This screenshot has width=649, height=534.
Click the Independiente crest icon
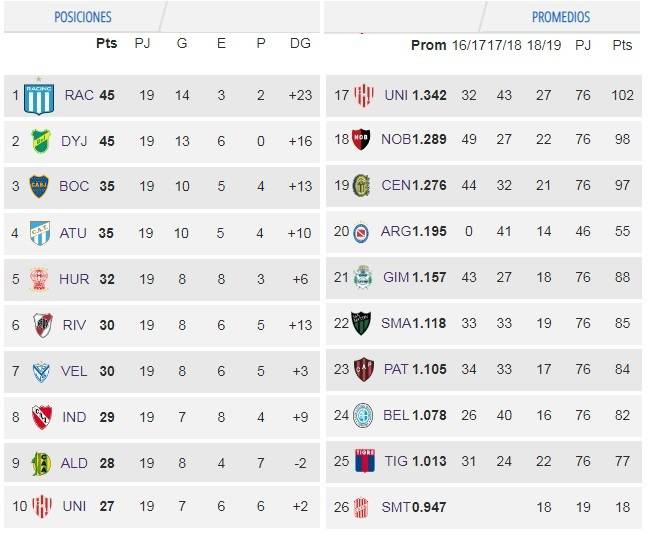pos(42,417)
